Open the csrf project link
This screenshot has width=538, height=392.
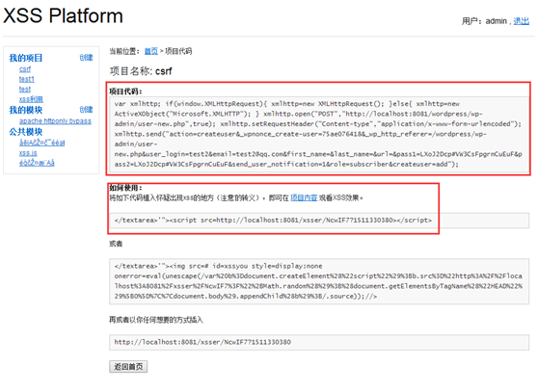coord(25,69)
